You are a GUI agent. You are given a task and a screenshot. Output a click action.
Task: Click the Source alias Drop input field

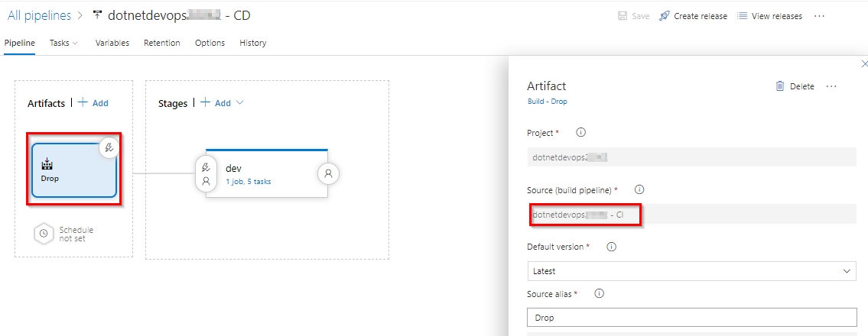pos(691,318)
